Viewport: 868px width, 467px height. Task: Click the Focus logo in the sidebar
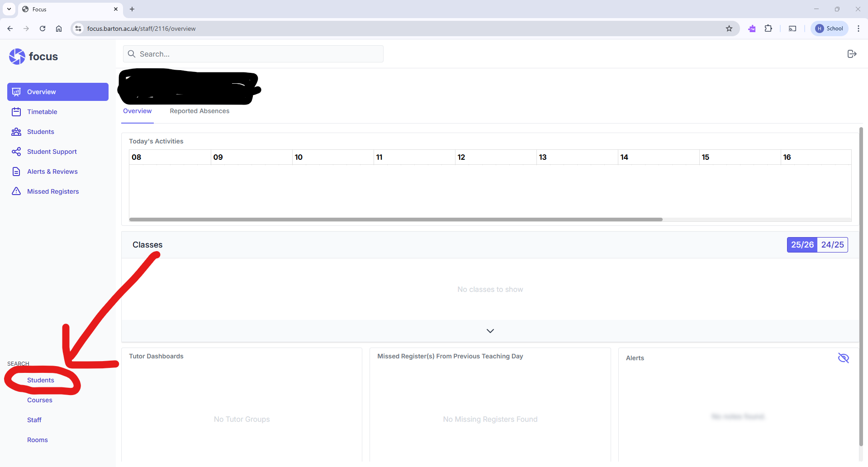tap(33, 57)
